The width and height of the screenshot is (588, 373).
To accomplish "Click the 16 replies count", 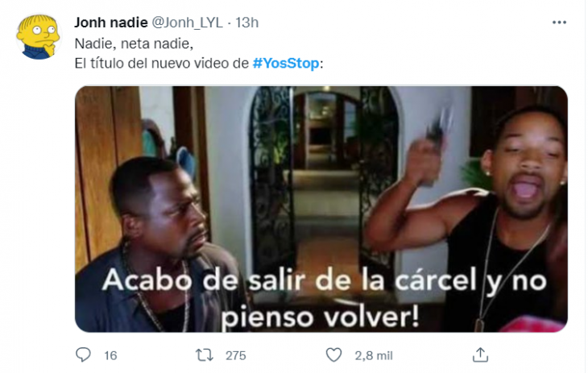I will [x=110, y=355].
